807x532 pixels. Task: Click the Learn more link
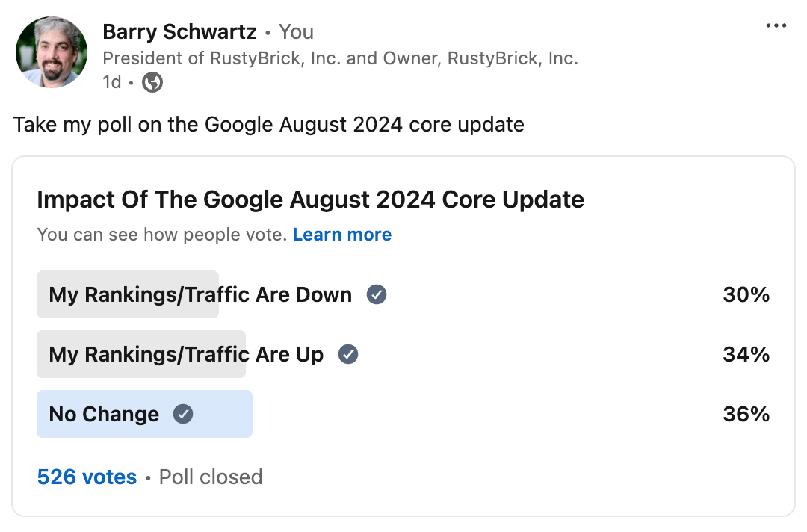[x=342, y=235]
